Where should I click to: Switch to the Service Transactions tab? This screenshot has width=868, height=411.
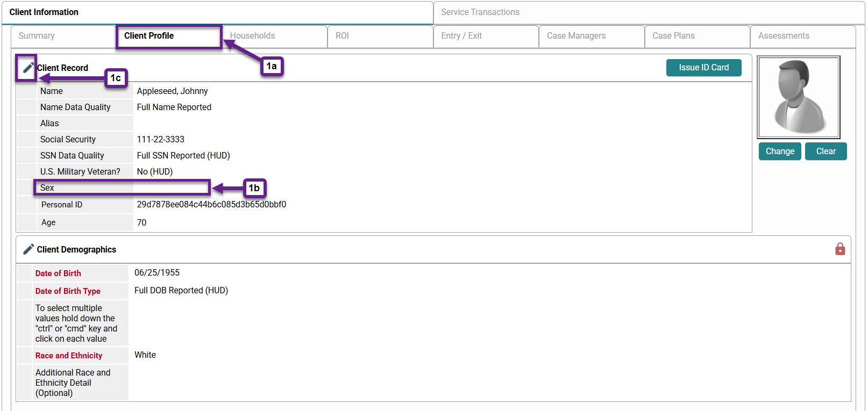click(480, 12)
